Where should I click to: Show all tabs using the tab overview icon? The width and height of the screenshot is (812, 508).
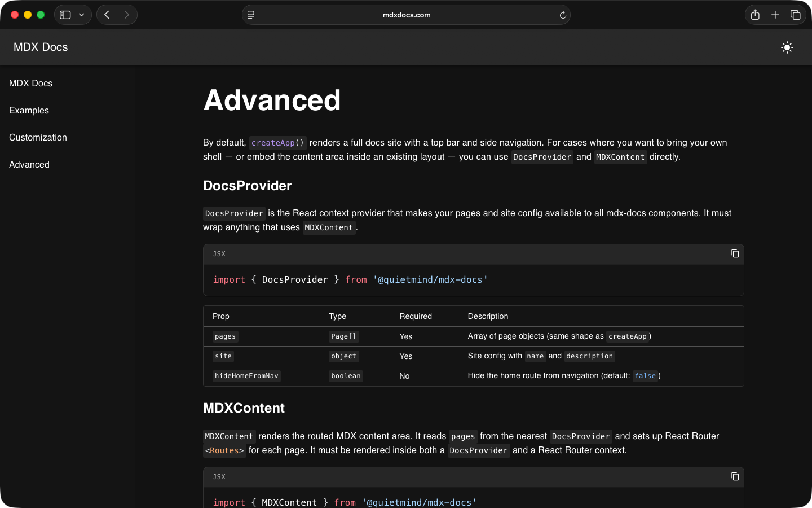point(796,15)
